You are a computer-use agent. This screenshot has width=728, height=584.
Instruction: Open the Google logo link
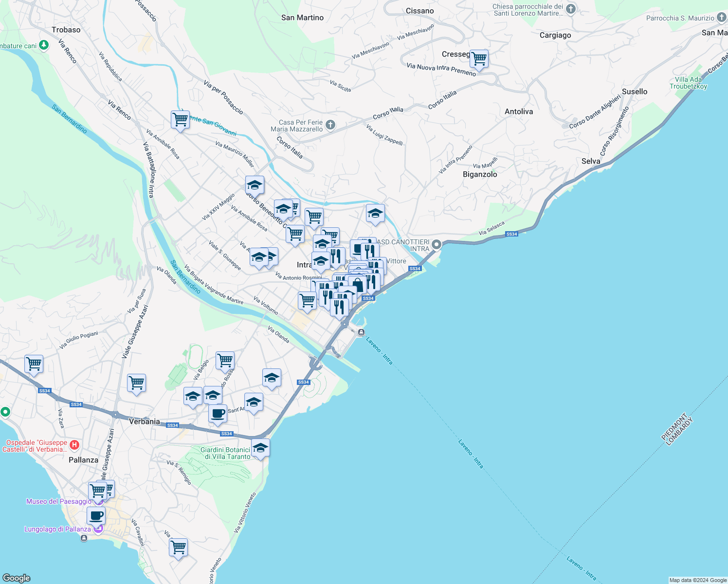(17, 578)
